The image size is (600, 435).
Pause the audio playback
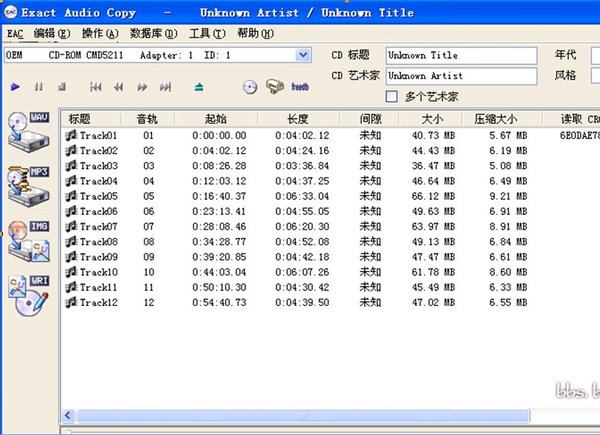[39, 87]
